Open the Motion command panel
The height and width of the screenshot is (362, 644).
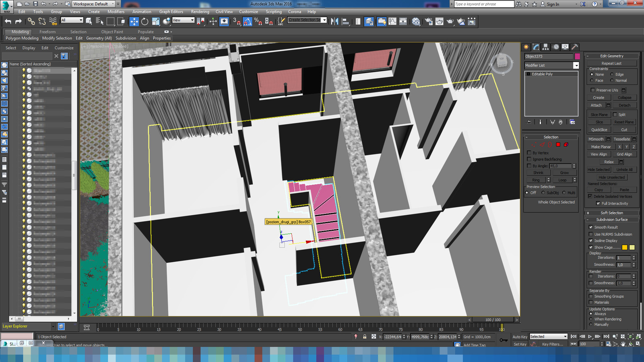tap(555, 47)
